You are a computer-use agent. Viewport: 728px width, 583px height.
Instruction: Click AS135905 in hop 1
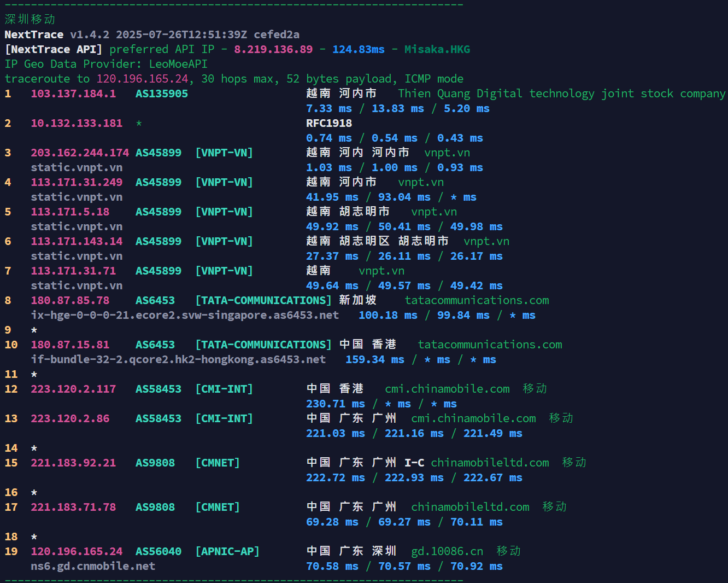162,94
